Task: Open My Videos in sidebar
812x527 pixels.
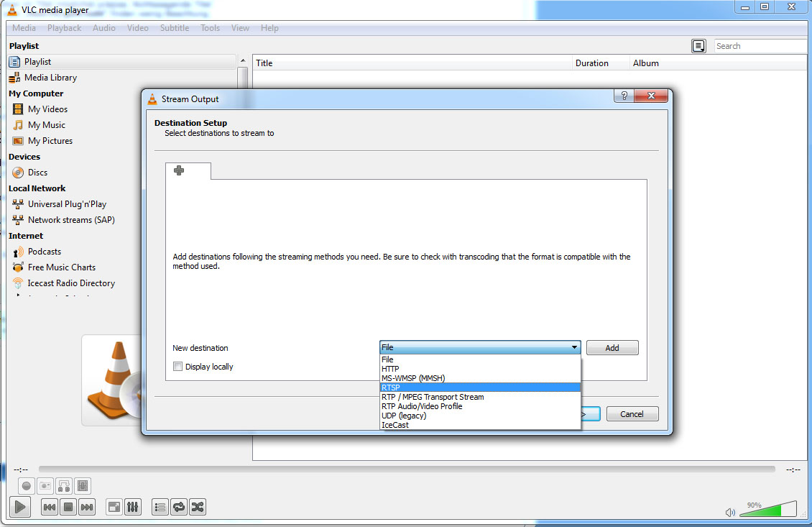Action: (47, 109)
